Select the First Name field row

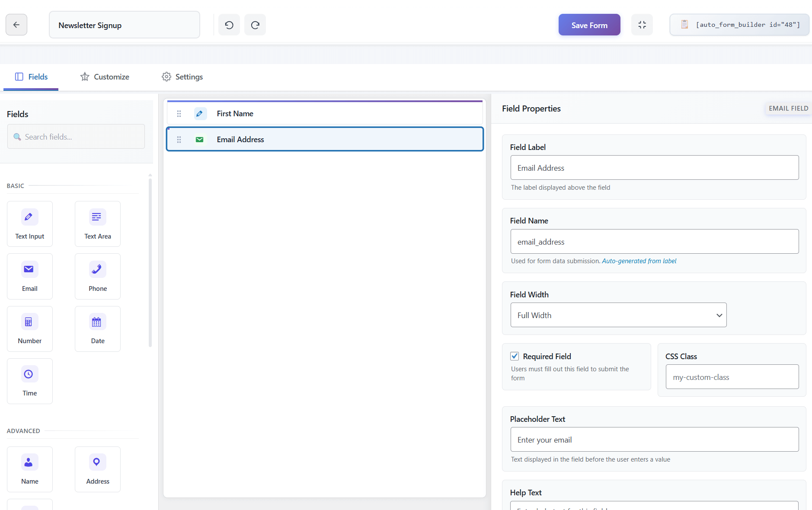324,113
